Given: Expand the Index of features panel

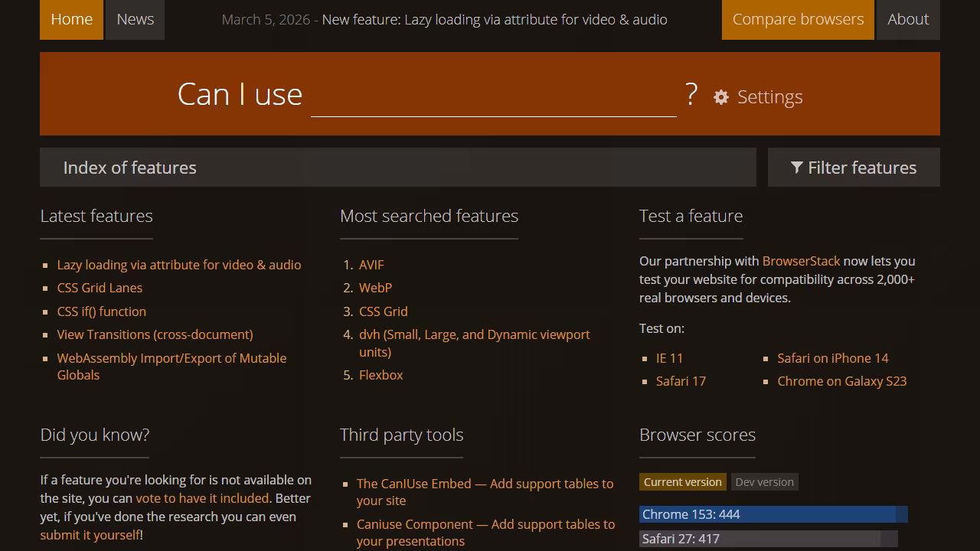Looking at the screenshot, I should [x=398, y=168].
